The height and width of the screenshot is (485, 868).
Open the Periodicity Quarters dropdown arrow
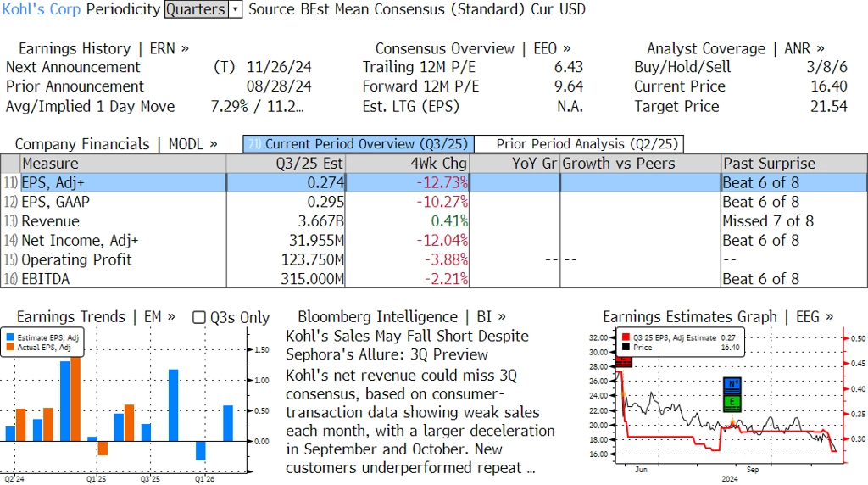(x=236, y=9)
